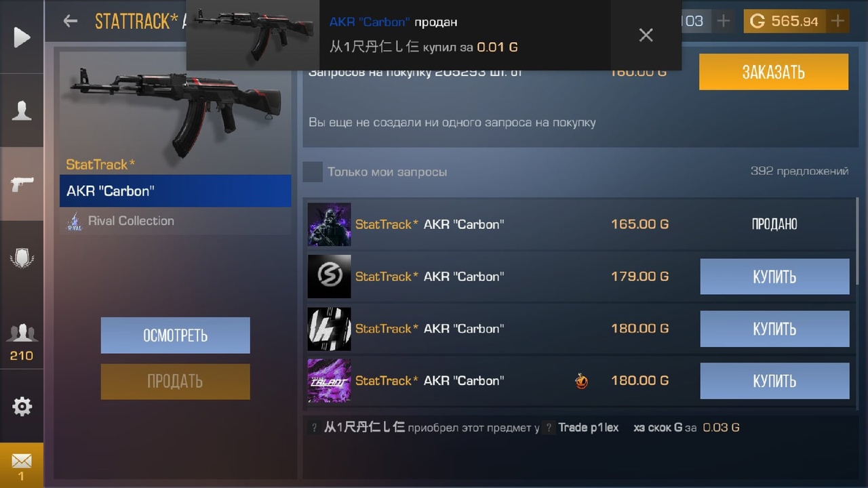Open the player profile sidebar icon
Image resolution: width=868 pixels, height=488 pixels.
tap(22, 110)
